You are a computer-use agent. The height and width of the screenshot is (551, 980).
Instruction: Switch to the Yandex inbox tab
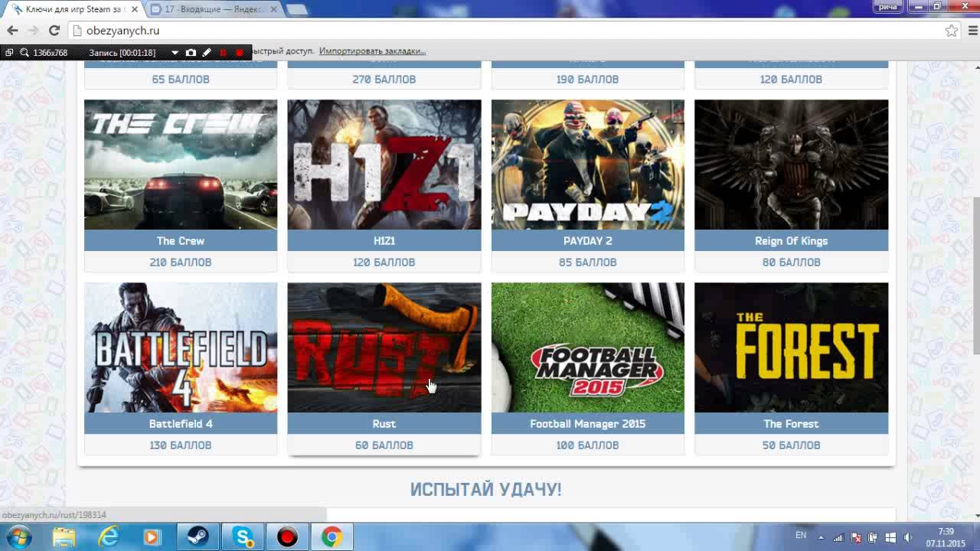(215, 9)
